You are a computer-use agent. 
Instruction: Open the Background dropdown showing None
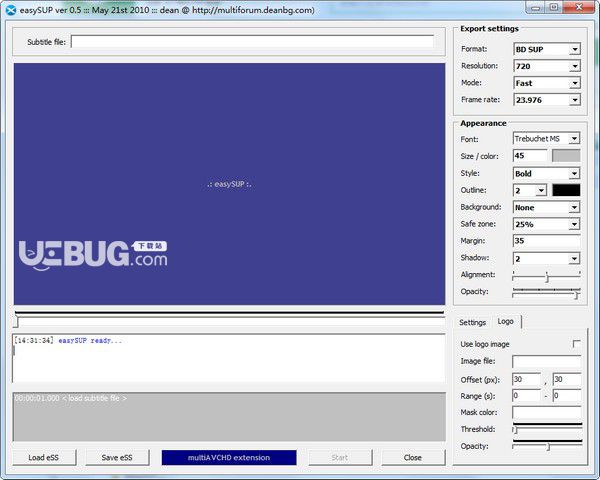(546, 207)
